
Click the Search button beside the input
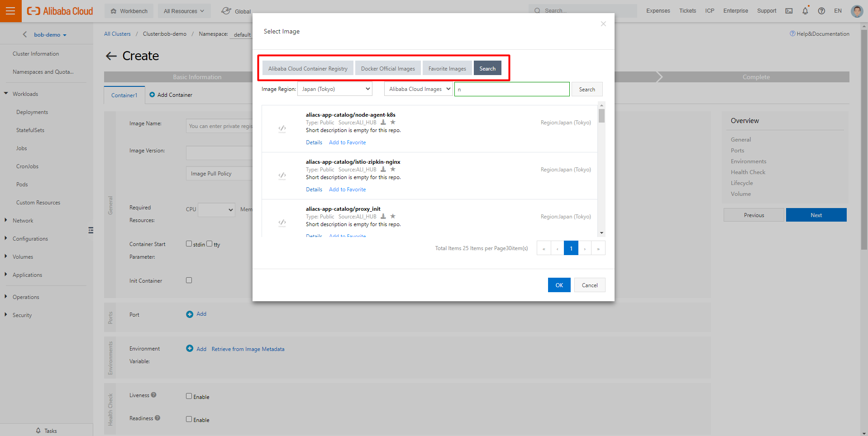coord(587,89)
